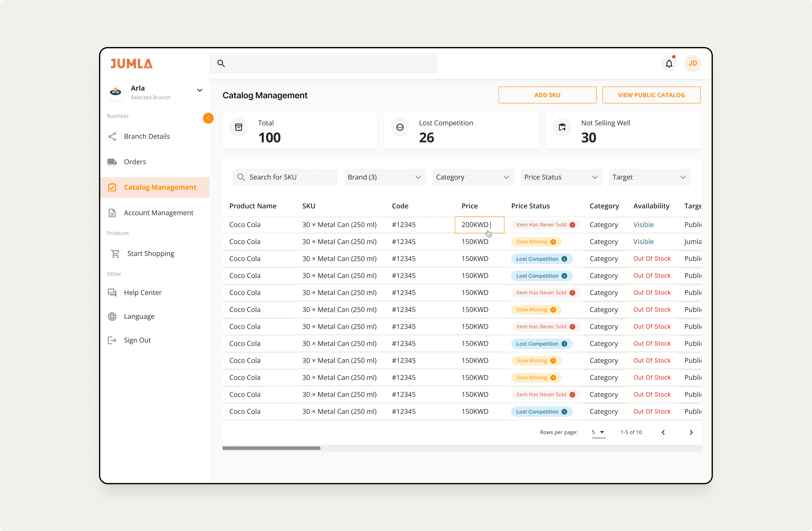This screenshot has width=812, height=531.
Task: Click the Total archive box icon
Action: click(x=239, y=127)
